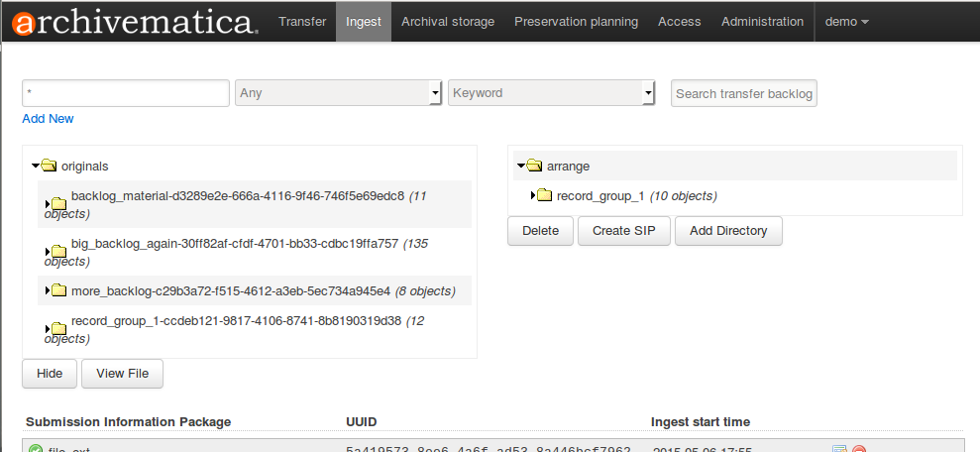Click the Add New link

[x=48, y=119]
